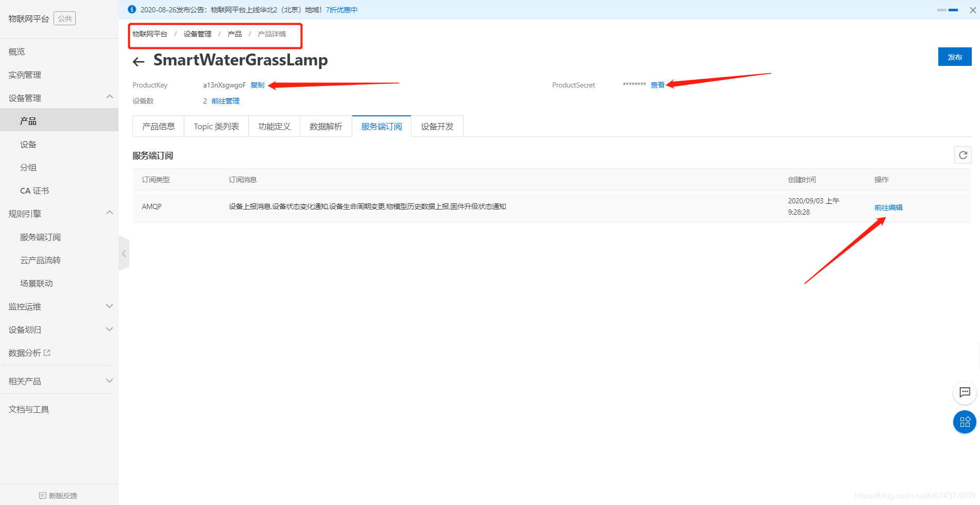Screen dimensions: 980x505
Task: Open the 7折优惠中 promotion link
Action: [x=341, y=10]
